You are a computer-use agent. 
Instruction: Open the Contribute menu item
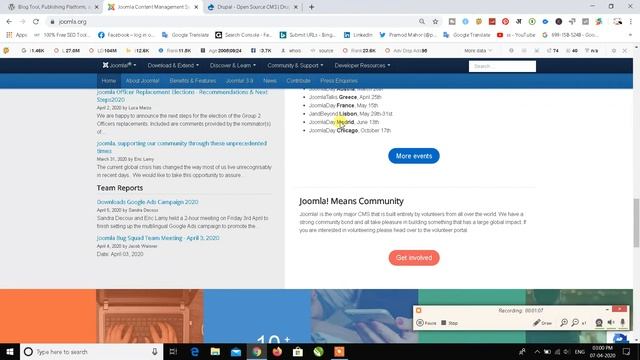[298, 81]
